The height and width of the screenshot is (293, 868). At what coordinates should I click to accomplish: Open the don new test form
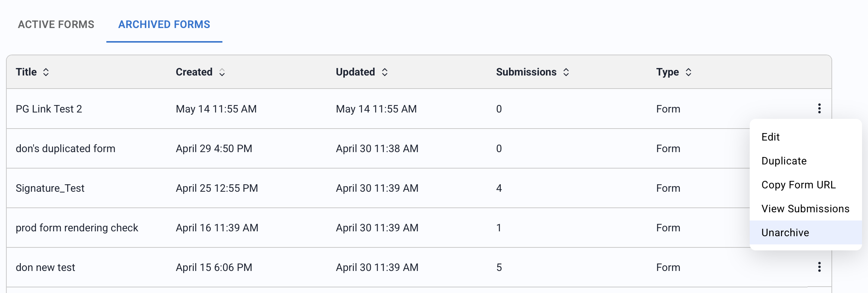coord(45,267)
